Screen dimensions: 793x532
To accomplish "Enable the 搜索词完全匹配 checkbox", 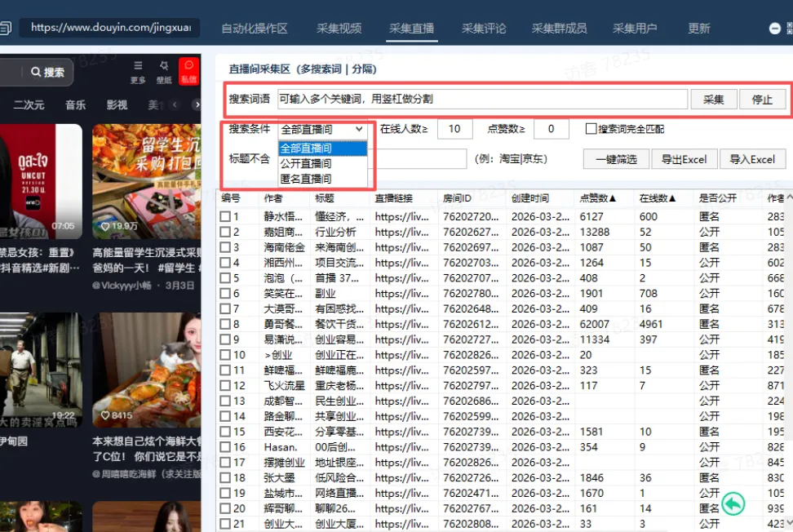I will click(591, 129).
